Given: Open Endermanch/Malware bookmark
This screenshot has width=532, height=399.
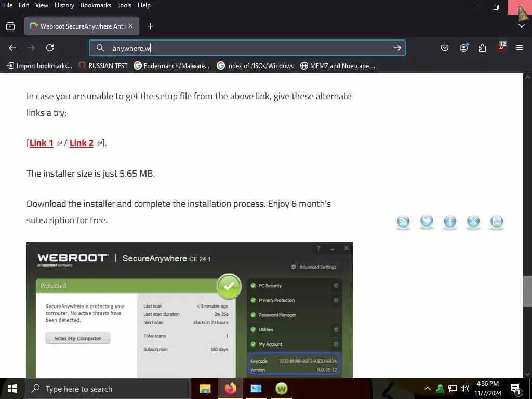Looking at the screenshot, I should point(171,66).
